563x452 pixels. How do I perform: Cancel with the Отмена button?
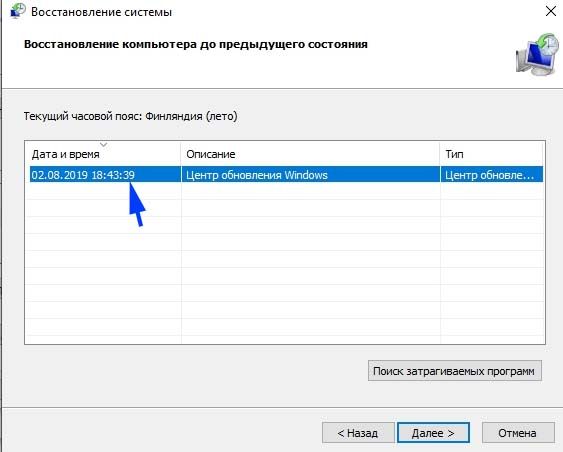(x=518, y=433)
